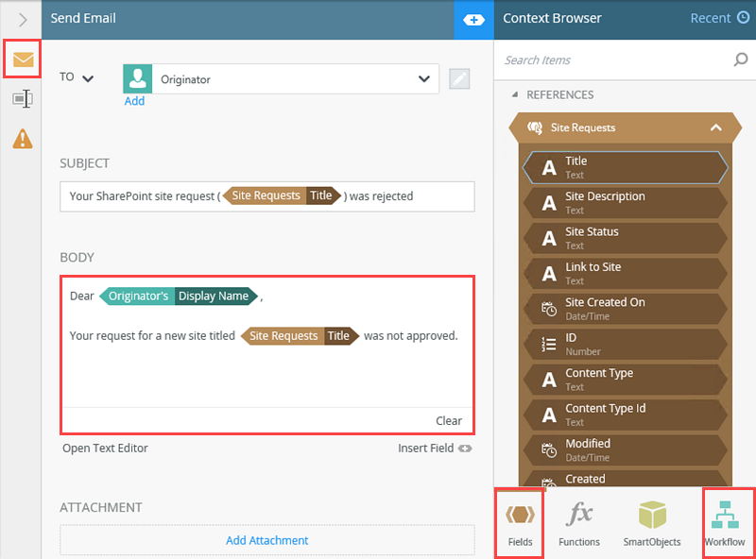Collapse the Site Requests reference group

(x=715, y=127)
